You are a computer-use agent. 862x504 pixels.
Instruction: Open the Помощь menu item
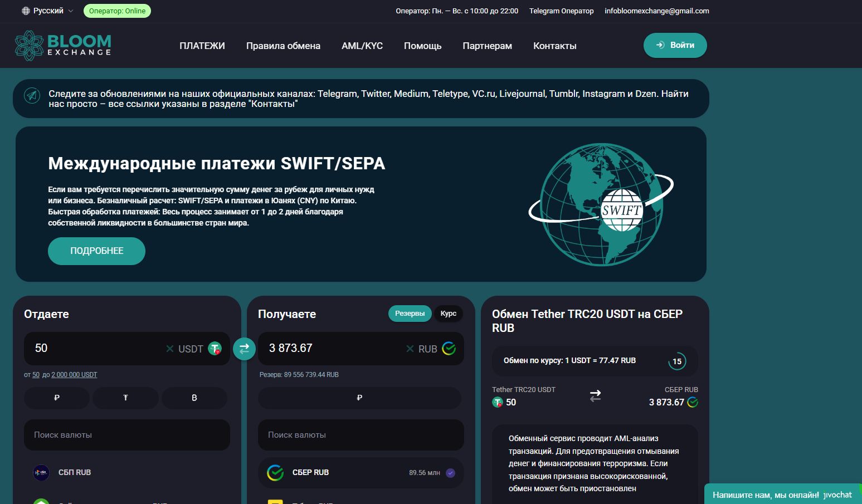pos(422,46)
